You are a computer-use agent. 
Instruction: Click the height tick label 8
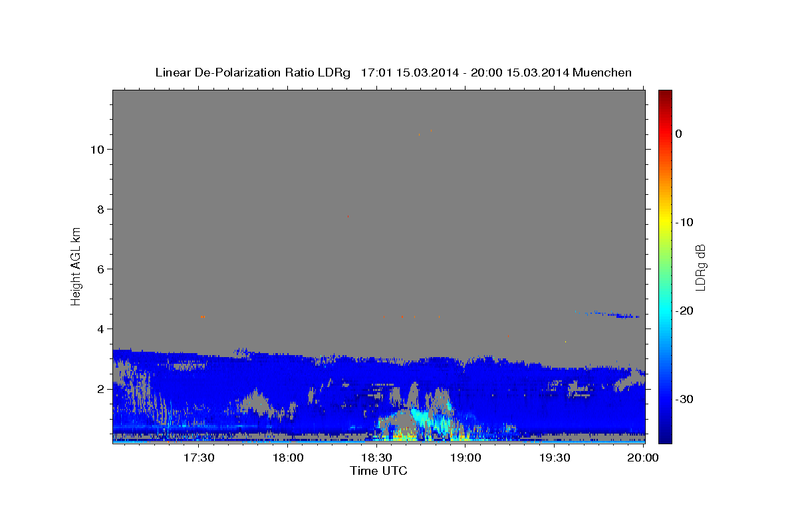[99, 209]
